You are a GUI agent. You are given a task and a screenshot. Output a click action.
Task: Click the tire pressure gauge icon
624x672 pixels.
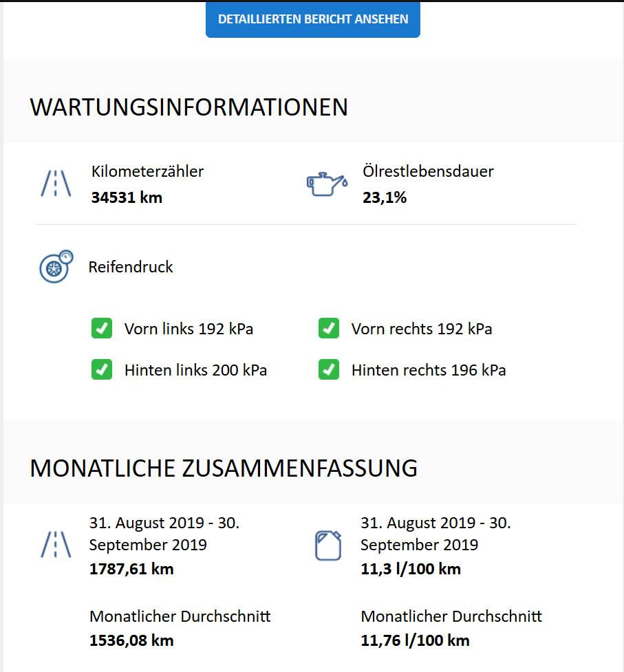[56, 266]
